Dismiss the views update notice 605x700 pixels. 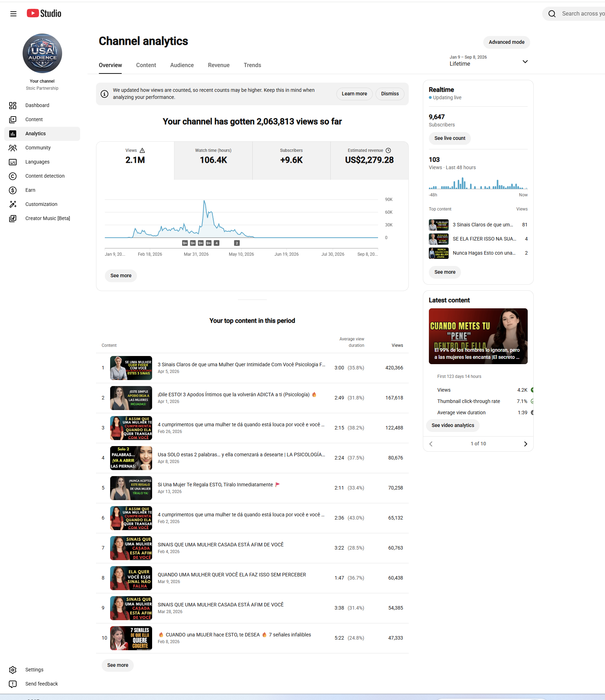tap(390, 94)
